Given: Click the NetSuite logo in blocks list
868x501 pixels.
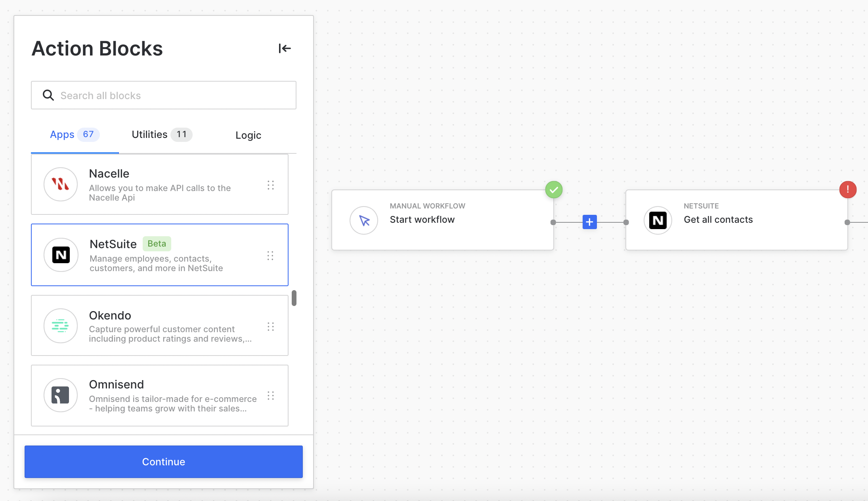Looking at the screenshot, I should tap(61, 255).
